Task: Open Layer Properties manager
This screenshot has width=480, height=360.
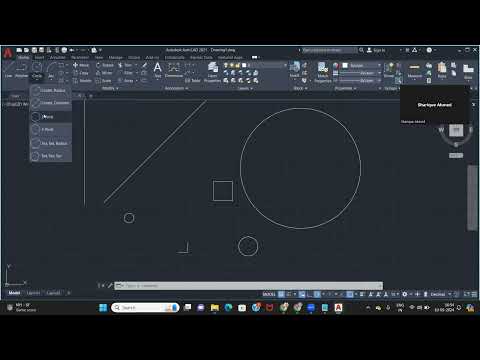Action: pos(212,72)
